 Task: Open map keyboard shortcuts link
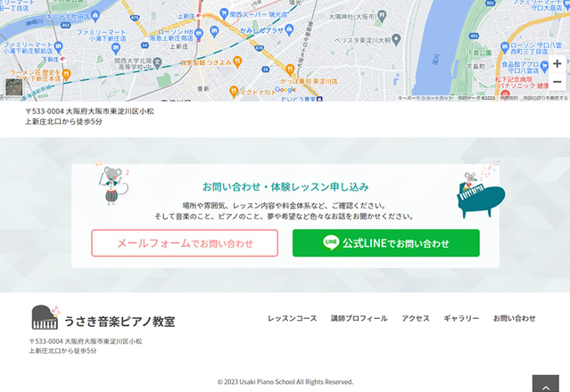425,98
